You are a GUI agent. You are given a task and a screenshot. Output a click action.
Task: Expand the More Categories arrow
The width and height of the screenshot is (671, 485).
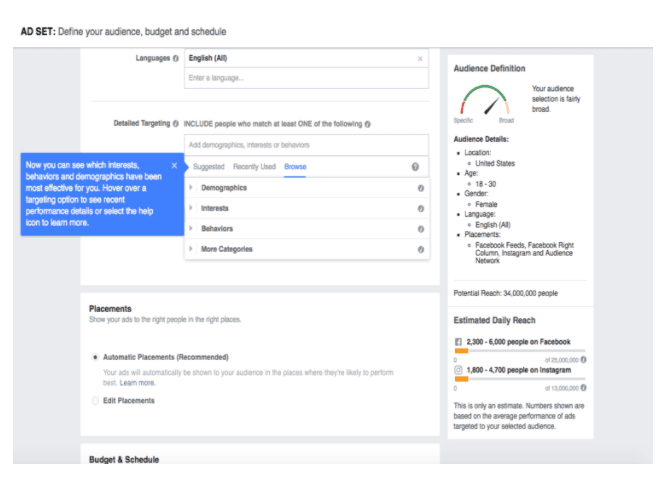coord(191,249)
